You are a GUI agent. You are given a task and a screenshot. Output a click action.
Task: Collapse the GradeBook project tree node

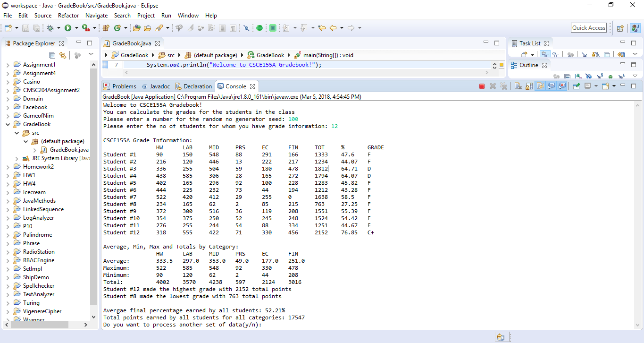coord(8,124)
